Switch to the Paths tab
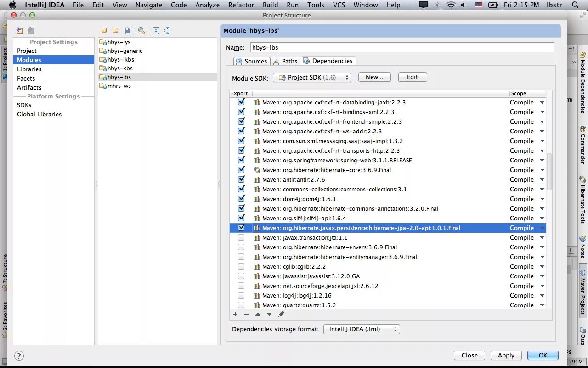 (x=285, y=61)
